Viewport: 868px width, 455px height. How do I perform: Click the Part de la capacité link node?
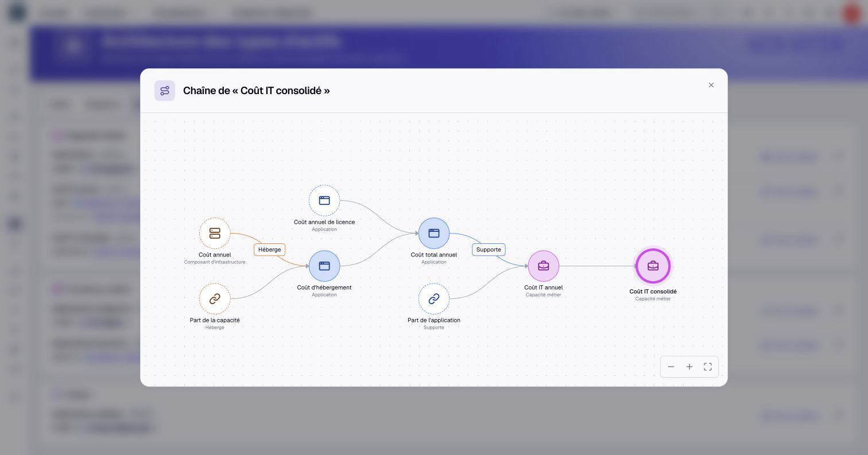[215, 299]
